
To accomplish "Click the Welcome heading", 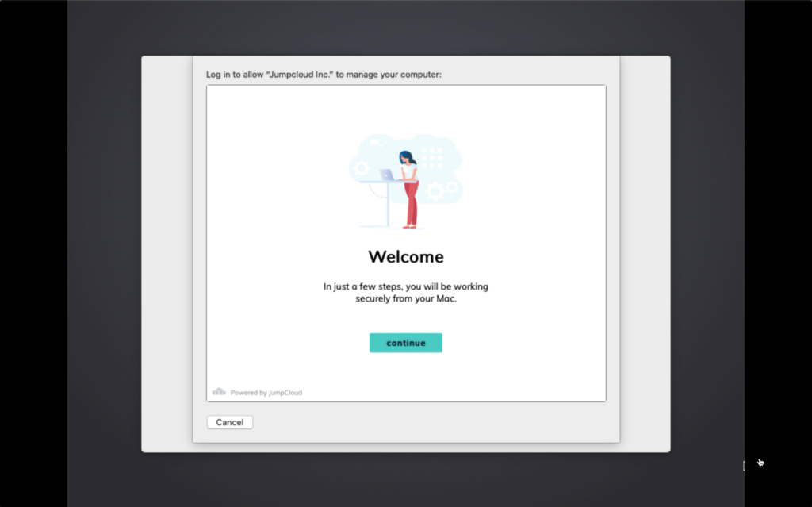I will click(x=406, y=257).
